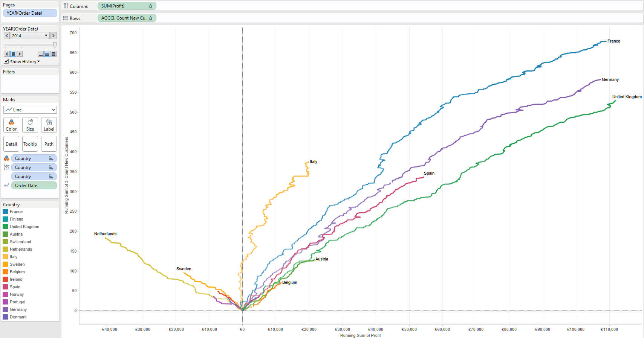
Task: Open the Size marks card button
Action: [30, 125]
